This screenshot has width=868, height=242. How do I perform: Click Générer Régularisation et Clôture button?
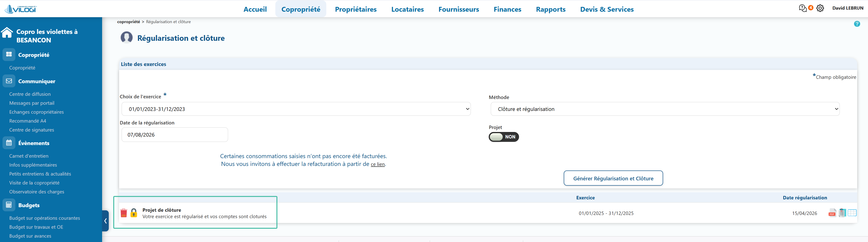tap(613, 178)
